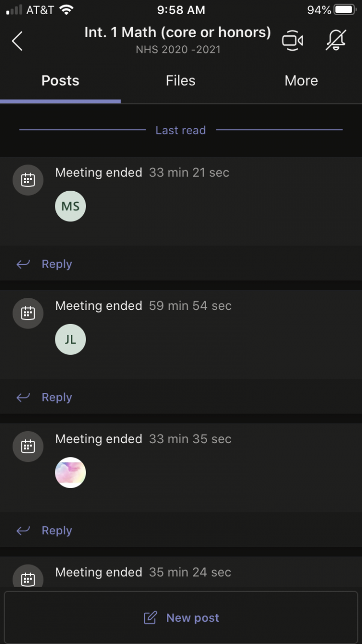Reply to the 33 min 21 sec meeting
The image size is (362, 644).
56,264
